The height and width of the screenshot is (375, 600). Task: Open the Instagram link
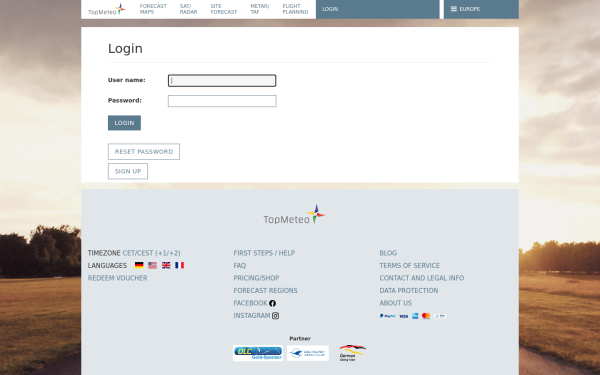tap(252, 316)
